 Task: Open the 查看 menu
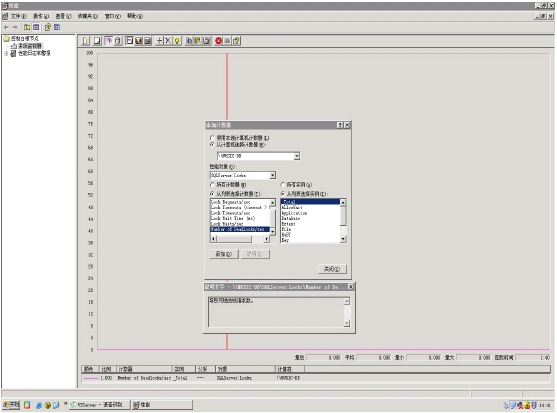63,16
